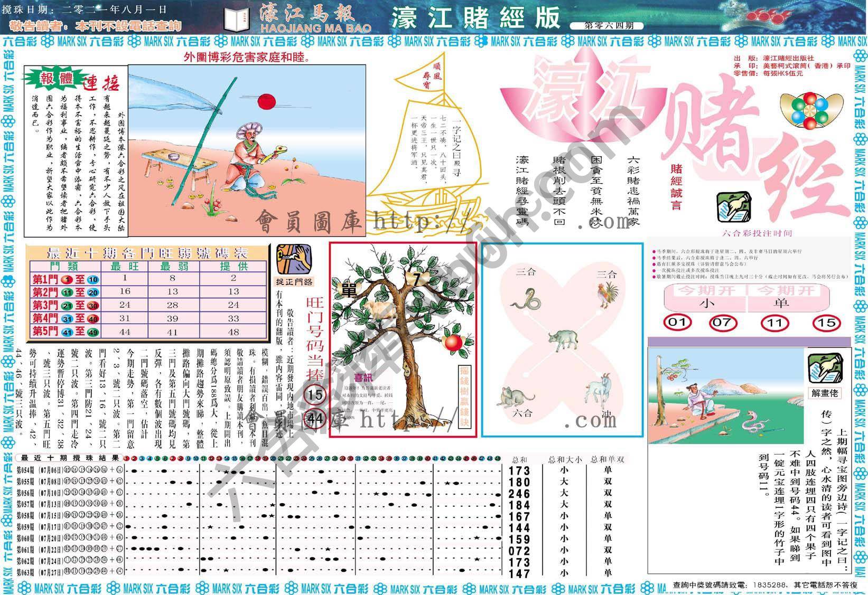Click the 第3門 row label
868x595 pixels.
[x=66, y=306]
